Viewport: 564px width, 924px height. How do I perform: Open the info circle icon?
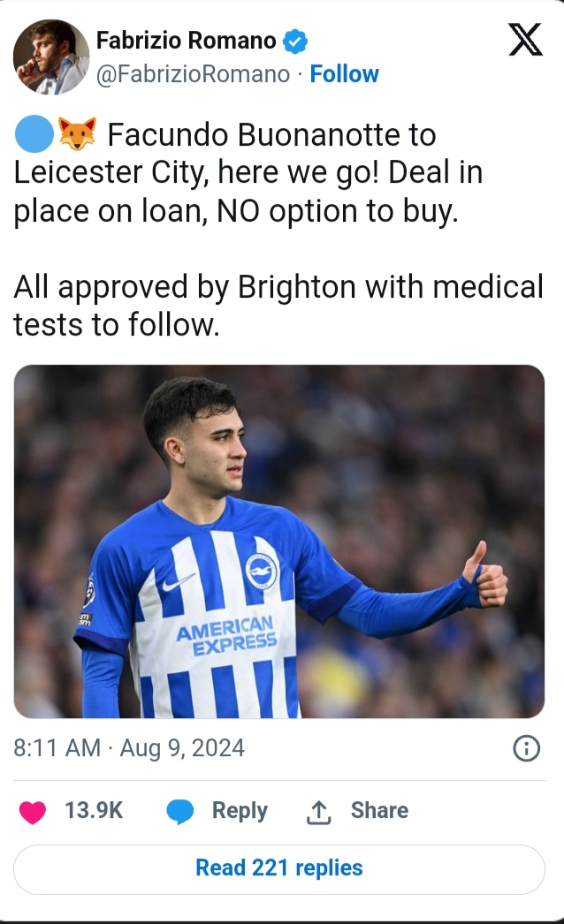click(x=526, y=749)
